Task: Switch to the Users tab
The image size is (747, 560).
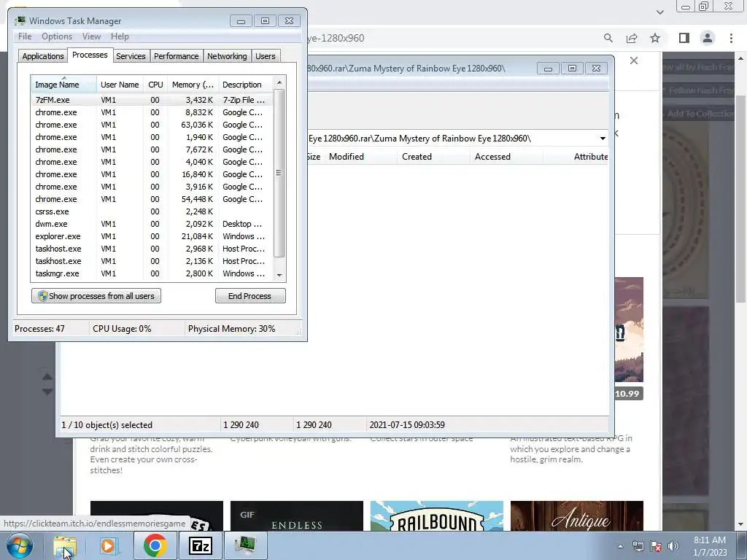Action: pyautogui.click(x=265, y=56)
